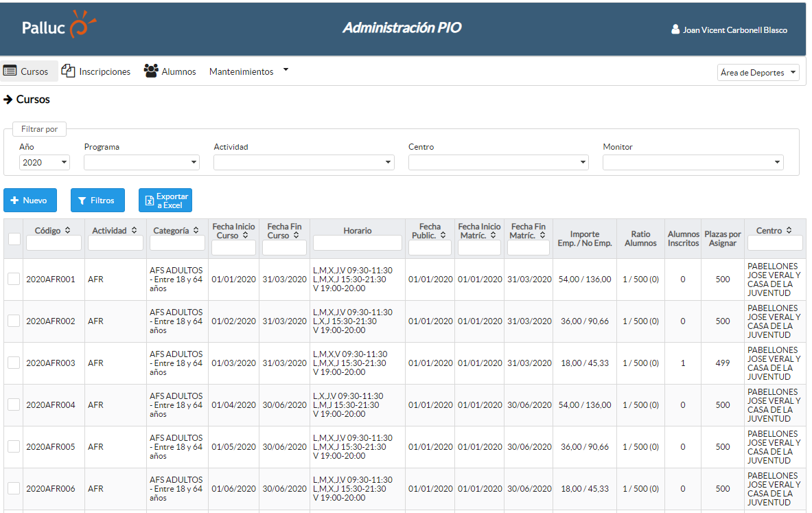Click the Alumnos group icon

pos(151,71)
